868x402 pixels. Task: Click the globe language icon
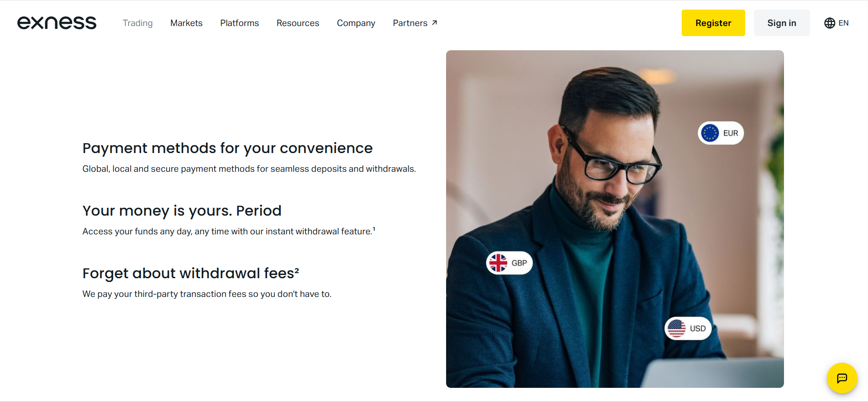point(830,23)
